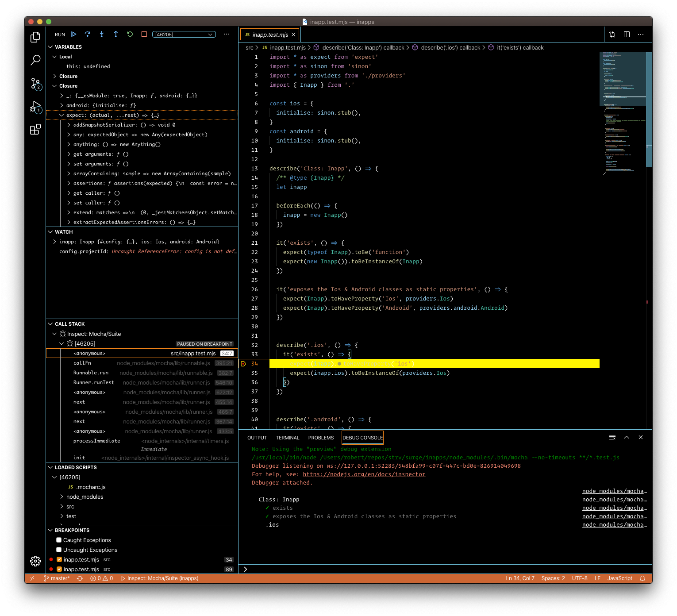Viewport: 677px width, 616px height.
Task: Open the Search view in activity bar
Action: point(35,60)
